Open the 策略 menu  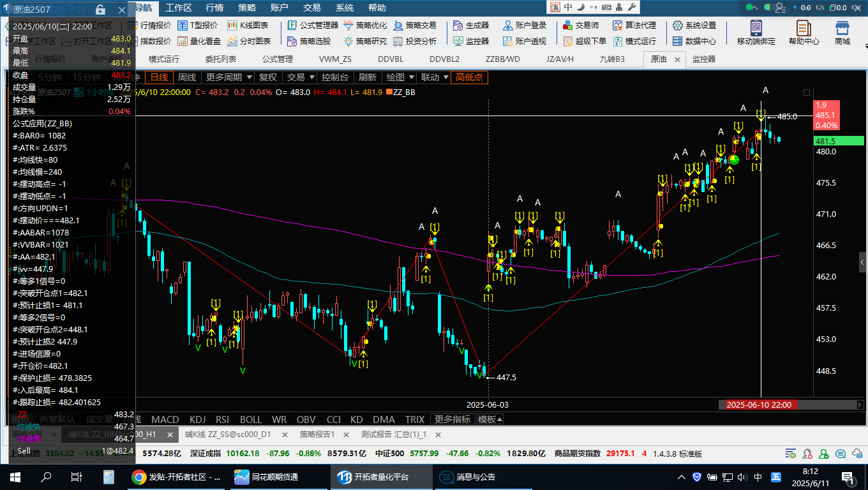coord(247,8)
